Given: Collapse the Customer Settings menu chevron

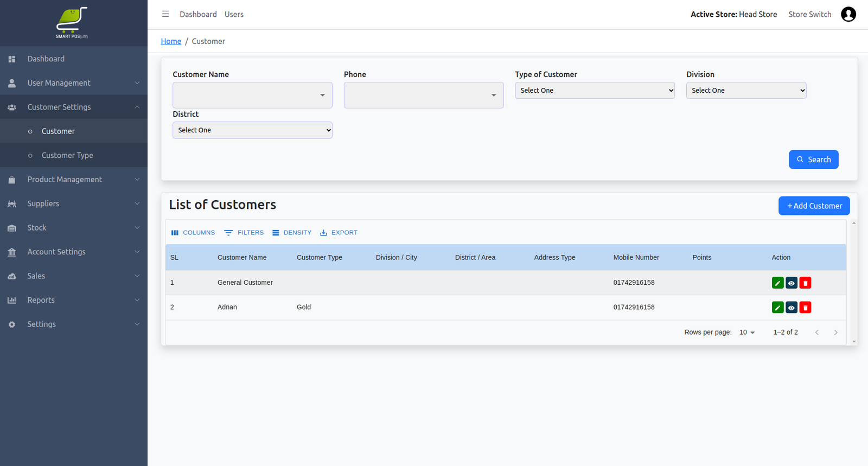Looking at the screenshot, I should pyautogui.click(x=137, y=107).
